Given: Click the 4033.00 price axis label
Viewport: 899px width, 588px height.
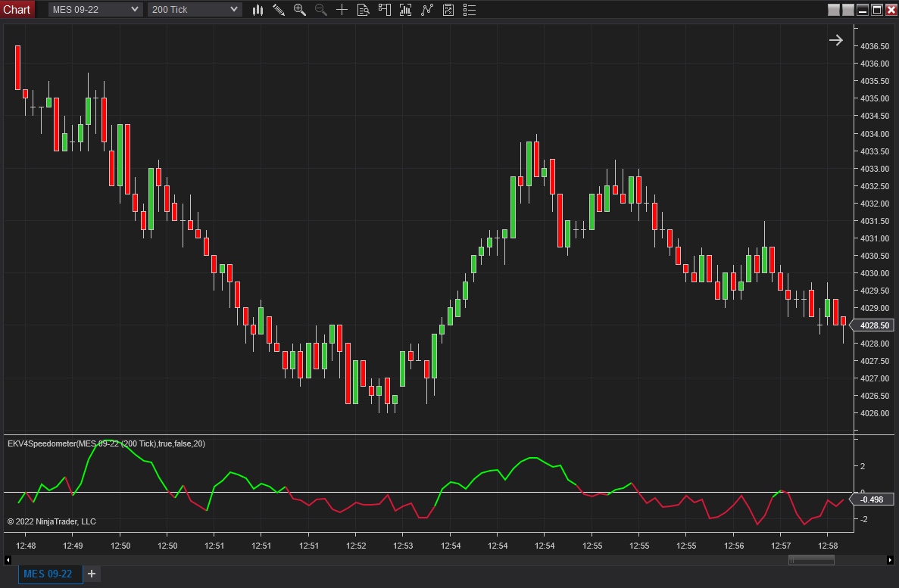Looking at the screenshot, I should [x=875, y=169].
